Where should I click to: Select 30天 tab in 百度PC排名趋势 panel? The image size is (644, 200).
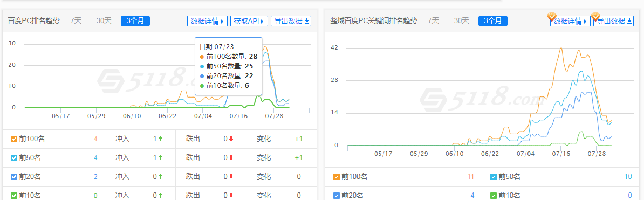(x=104, y=21)
